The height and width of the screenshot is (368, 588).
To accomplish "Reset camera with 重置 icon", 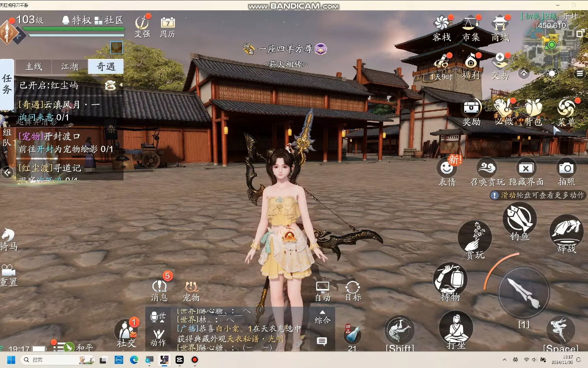I will coord(9,275).
